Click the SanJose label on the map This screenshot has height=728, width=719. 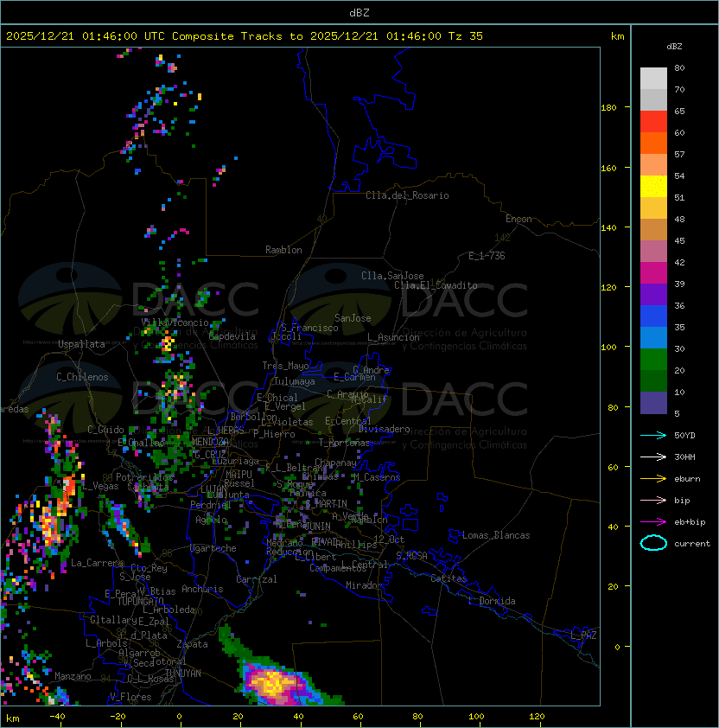pyautogui.click(x=353, y=318)
